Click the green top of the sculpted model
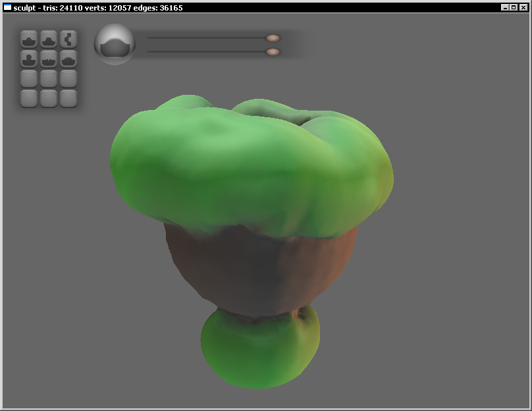This screenshot has width=532, height=411. click(x=251, y=166)
